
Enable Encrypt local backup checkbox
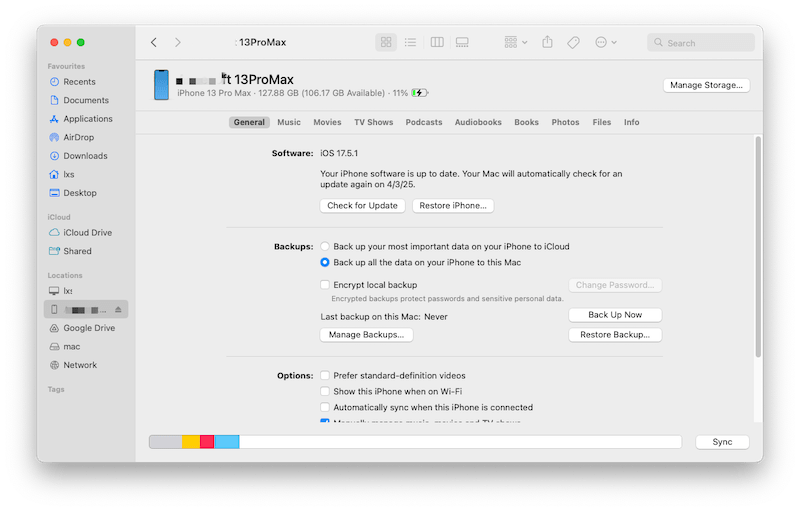[x=325, y=285]
